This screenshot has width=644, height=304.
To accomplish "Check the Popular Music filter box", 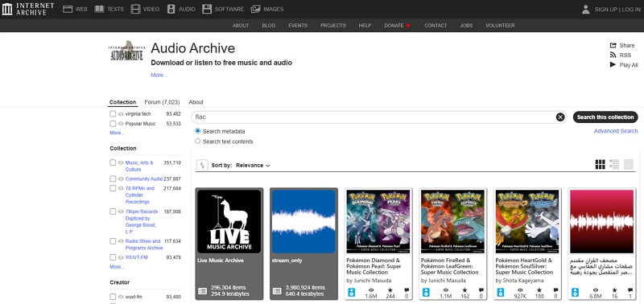I will [x=113, y=124].
